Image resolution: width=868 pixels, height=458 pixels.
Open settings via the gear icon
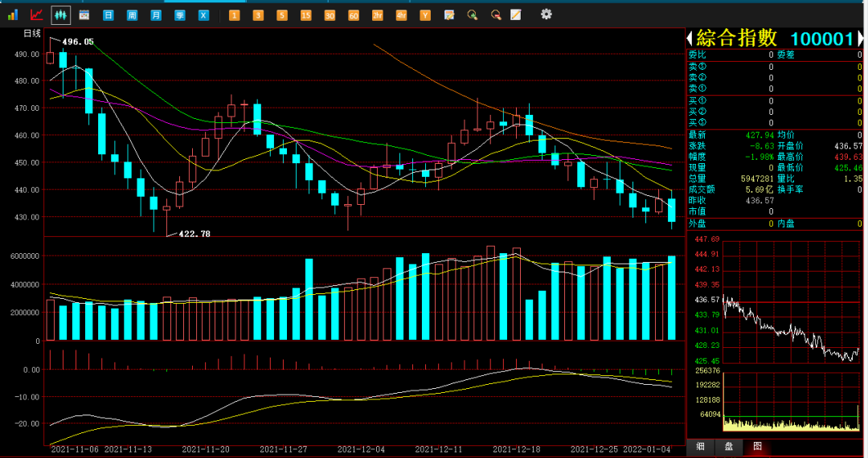point(547,14)
